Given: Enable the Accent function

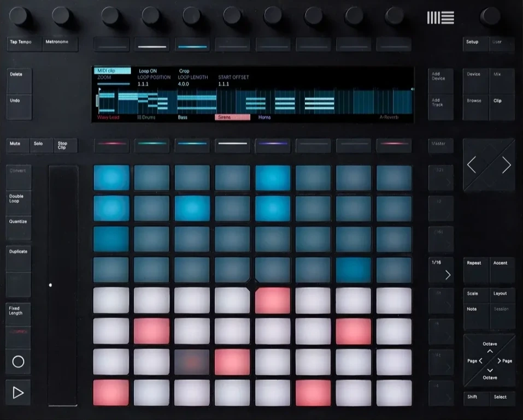Looking at the screenshot, I should [502, 270].
